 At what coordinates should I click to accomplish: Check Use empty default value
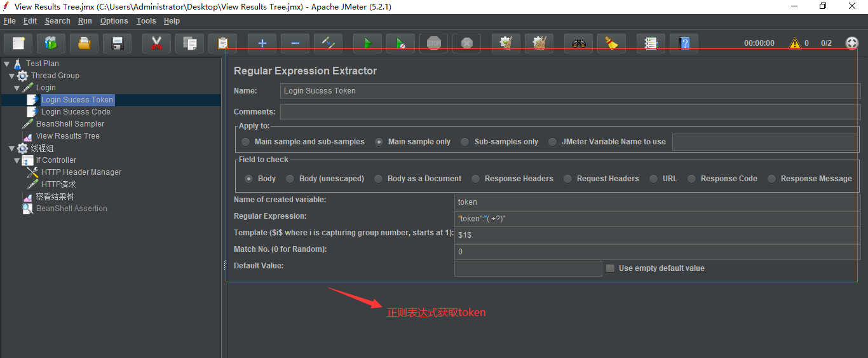(611, 268)
